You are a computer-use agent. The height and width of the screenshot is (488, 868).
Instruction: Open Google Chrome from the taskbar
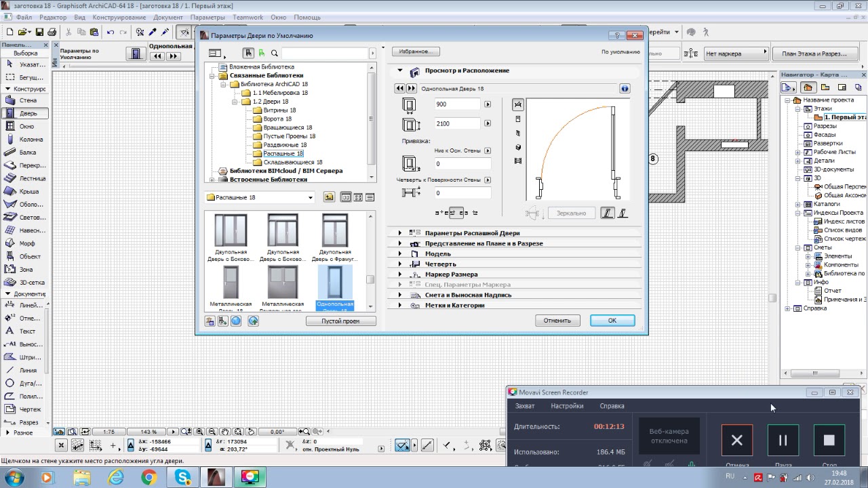pos(149,478)
